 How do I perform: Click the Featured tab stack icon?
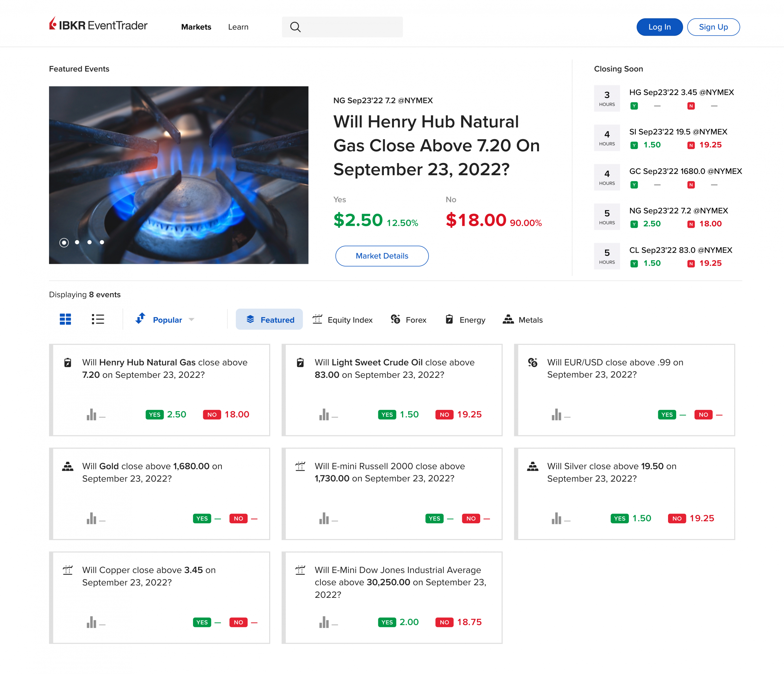[250, 319]
